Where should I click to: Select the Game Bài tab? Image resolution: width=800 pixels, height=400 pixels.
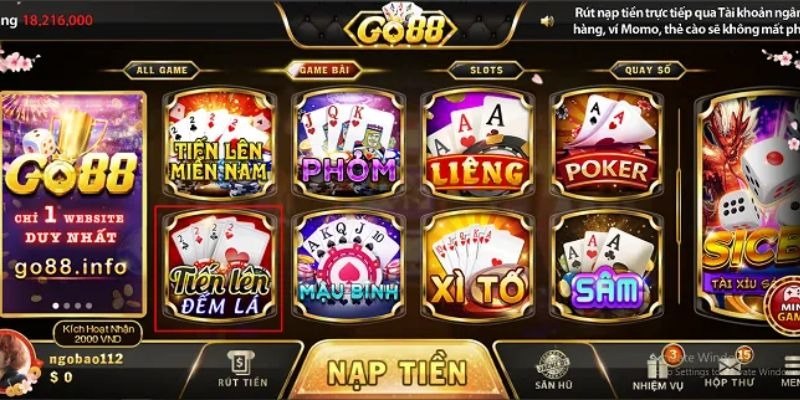pyautogui.click(x=323, y=70)
